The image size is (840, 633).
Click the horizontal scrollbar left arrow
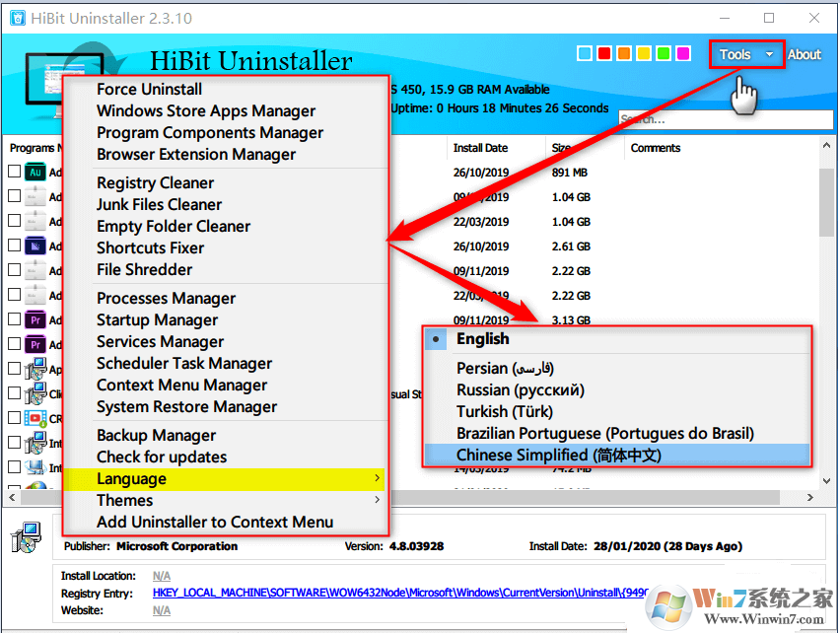click(11, 498)
